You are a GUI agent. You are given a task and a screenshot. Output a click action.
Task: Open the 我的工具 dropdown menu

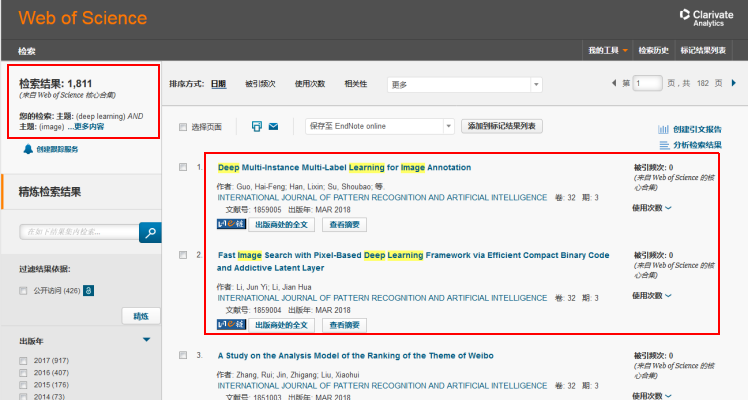coord(608,51)
